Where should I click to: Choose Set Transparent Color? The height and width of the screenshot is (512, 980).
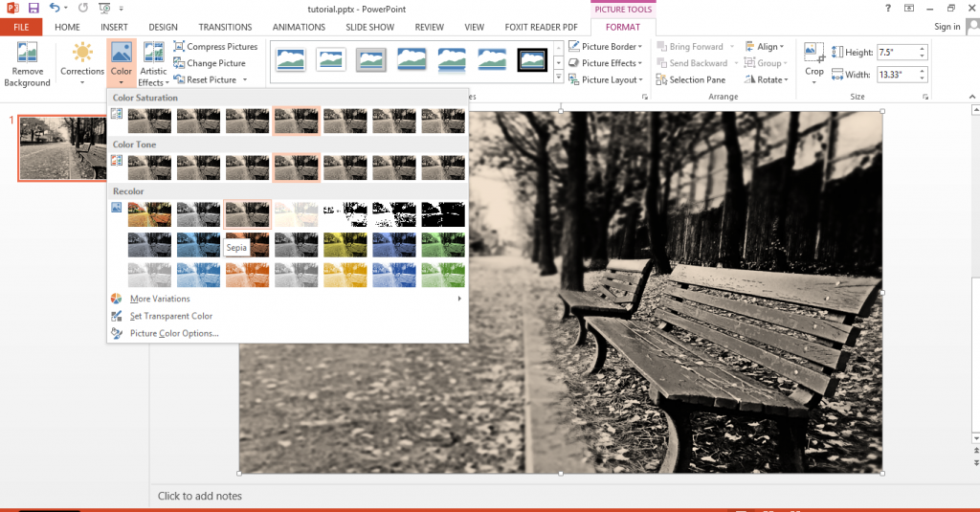pos(170,316)
